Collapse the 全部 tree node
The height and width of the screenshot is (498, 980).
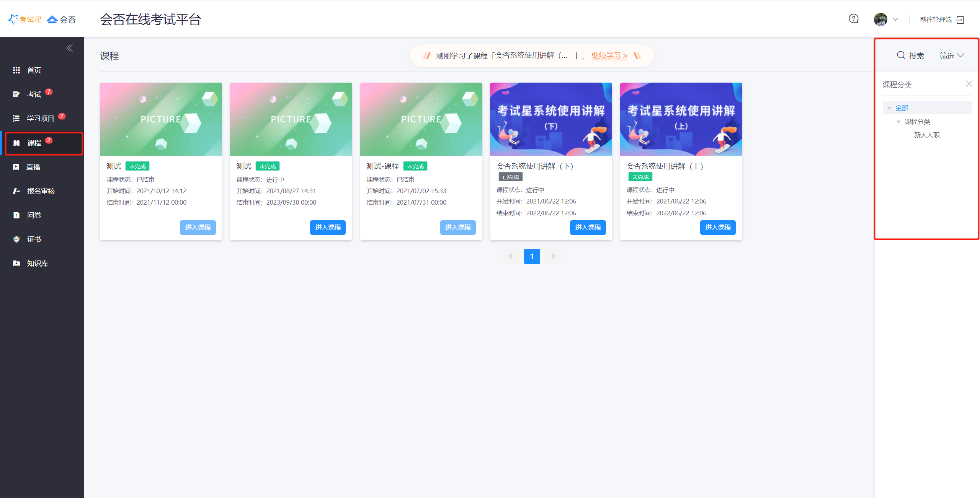click(889, 108)
